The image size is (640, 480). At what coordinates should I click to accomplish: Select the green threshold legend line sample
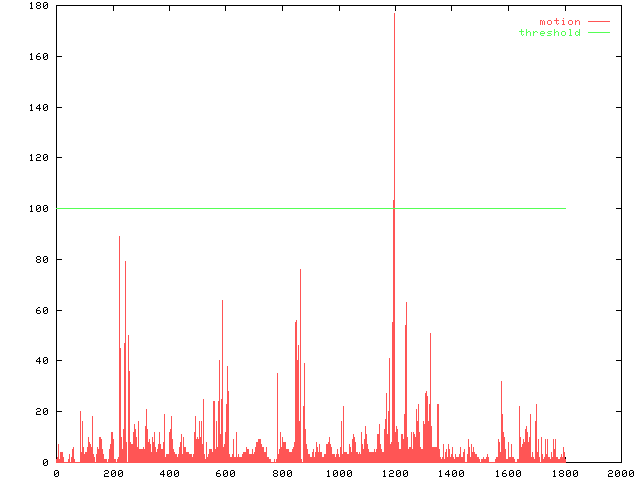598,33
